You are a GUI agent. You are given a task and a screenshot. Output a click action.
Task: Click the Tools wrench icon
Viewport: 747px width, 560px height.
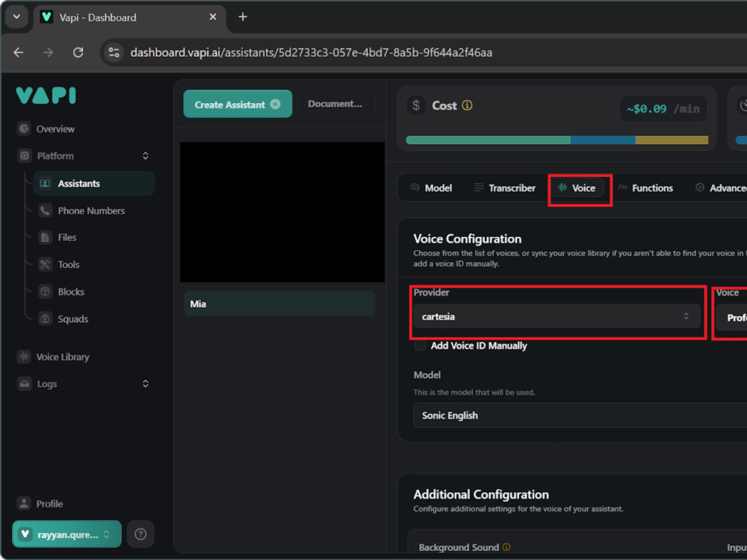(45, 264)
